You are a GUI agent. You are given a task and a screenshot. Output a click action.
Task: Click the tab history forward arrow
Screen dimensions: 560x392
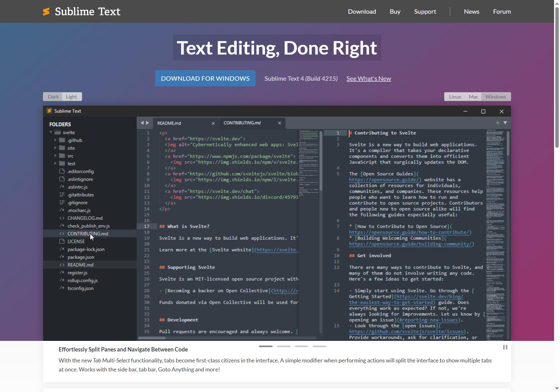pos(148,123)
